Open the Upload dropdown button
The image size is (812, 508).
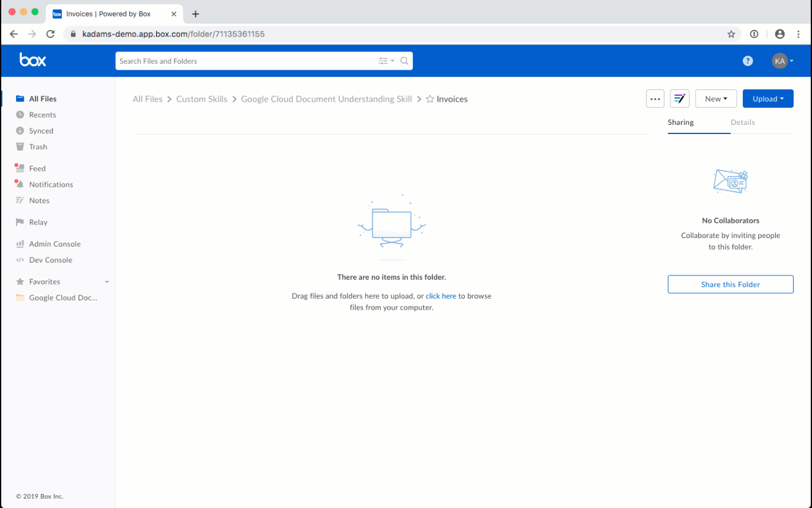click(x=768, y=99)
